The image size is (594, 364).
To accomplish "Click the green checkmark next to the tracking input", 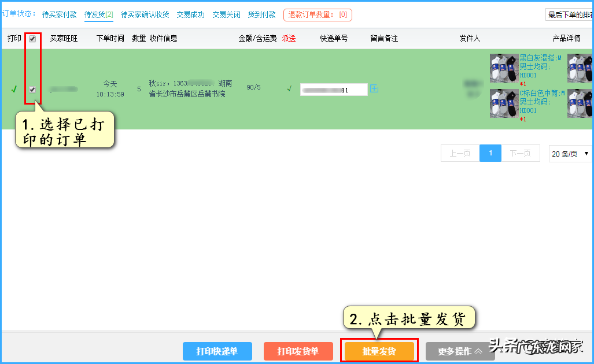I will coord(289,90).
